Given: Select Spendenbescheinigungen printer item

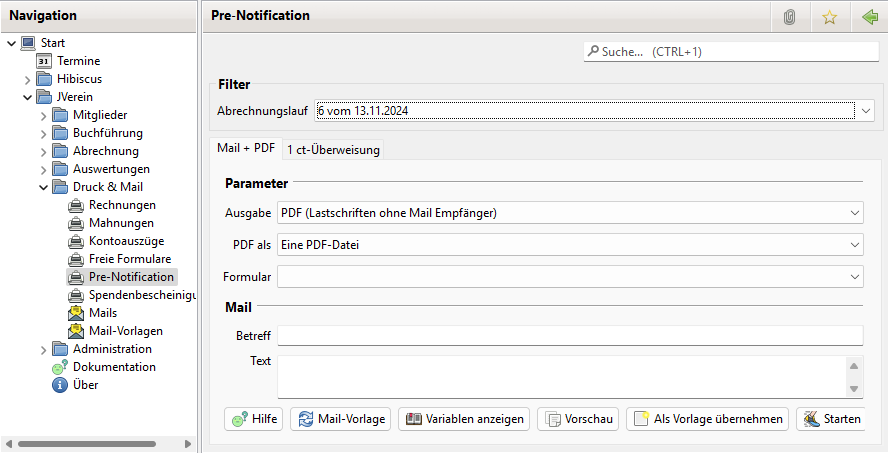Looking at the screenshot, I should [140, 295].
